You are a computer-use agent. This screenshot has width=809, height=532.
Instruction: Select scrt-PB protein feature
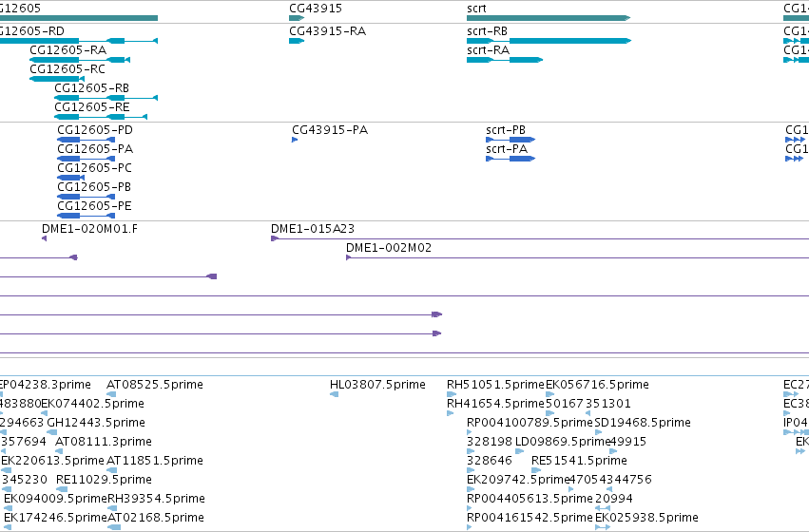tap(510, 140)
